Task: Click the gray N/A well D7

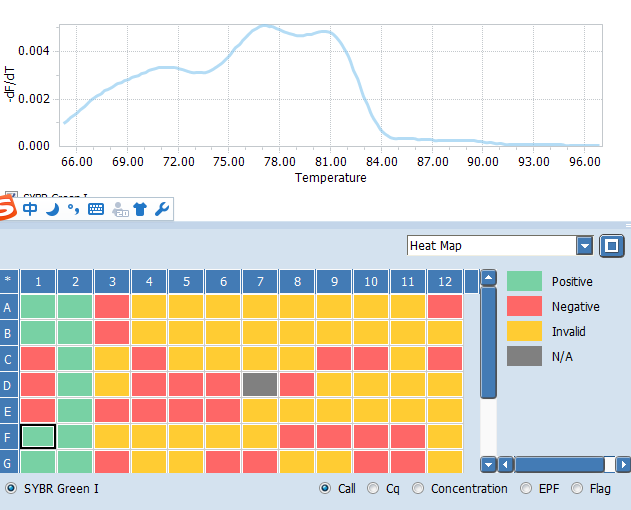Action: coord(260,384)
